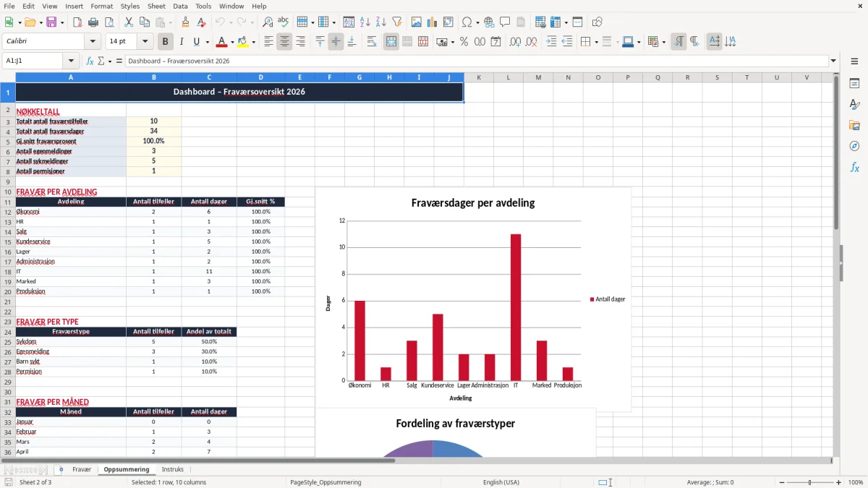This screenshot has height=488, width=868.
Task: Click the Save document icon
Action: [x=51, y=22]
